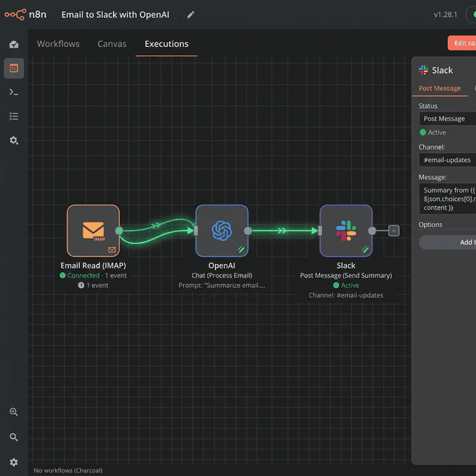Zoom in using magnifier plus icon

pos(13,412)
